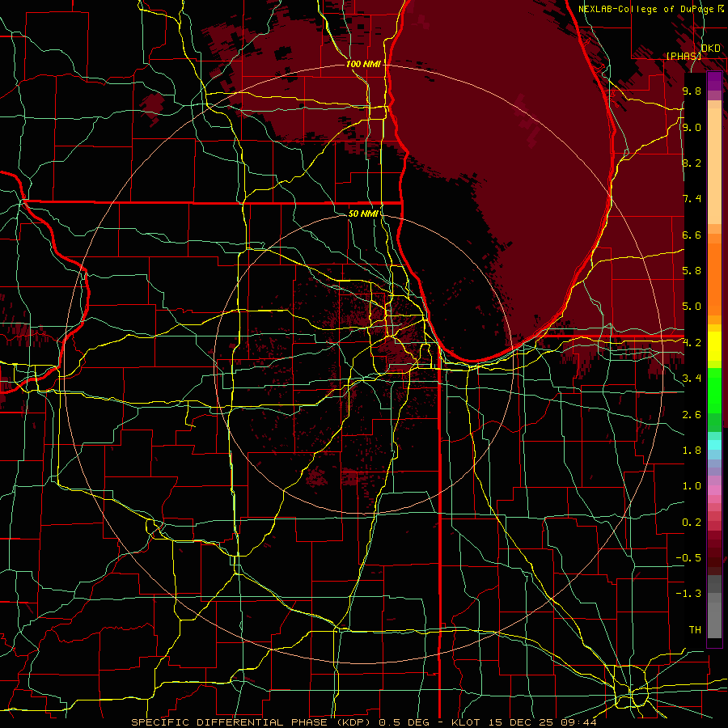This screenshot has height=728, width=728.
Task: Click the 2.6 scale value
Action: click(x=692, y=415)
